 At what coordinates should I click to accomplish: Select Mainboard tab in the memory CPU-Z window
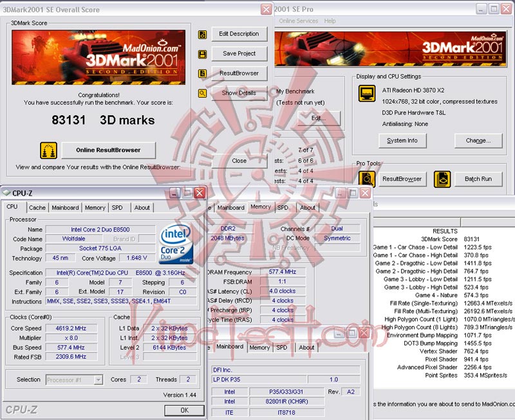(x=231, y=208)
